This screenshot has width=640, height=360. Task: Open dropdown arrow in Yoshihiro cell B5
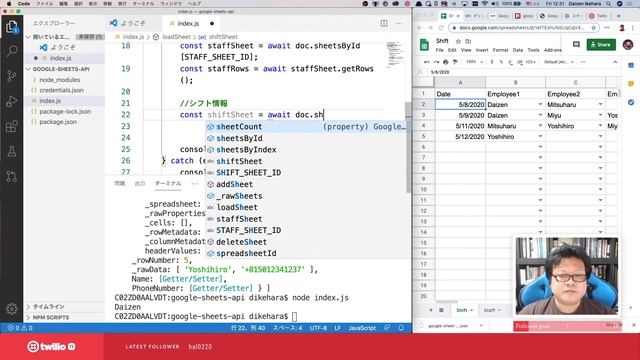pos(540,136)
